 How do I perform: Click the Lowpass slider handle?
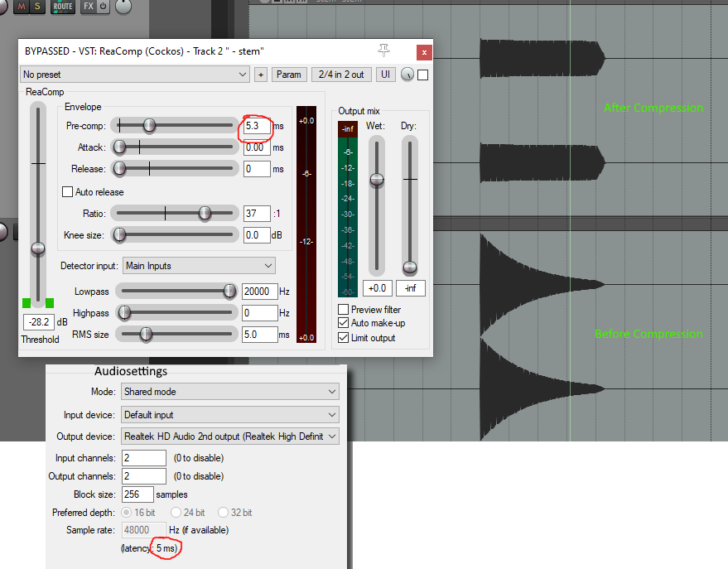click(x=229, y=291)
